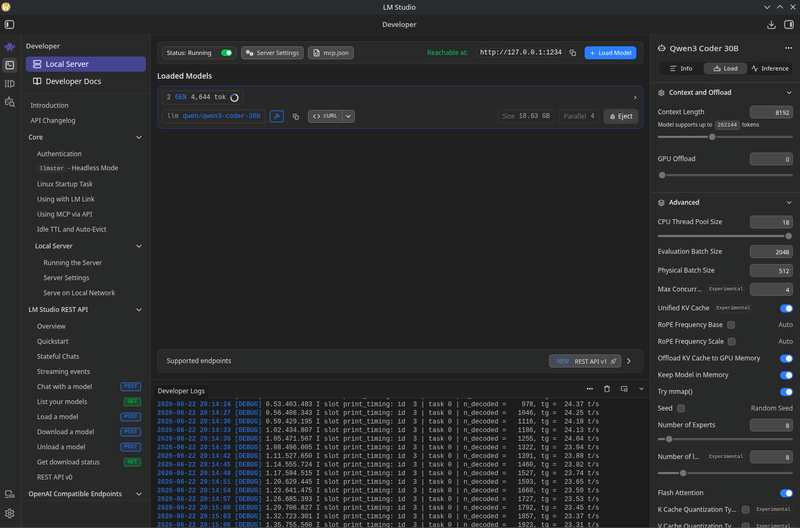The image size is (800, 528).
Task: Click the Context and Offload gear icon
Action: point(661,93)
